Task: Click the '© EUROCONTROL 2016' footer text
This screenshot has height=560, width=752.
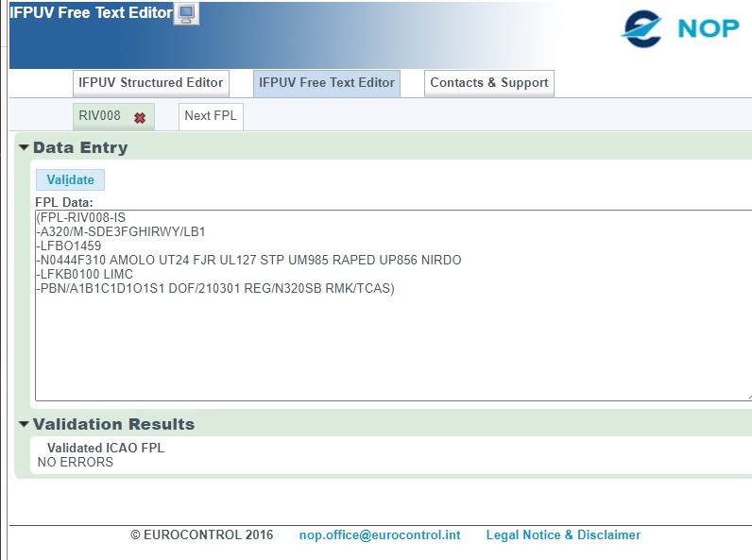Action: pos(202,535)
